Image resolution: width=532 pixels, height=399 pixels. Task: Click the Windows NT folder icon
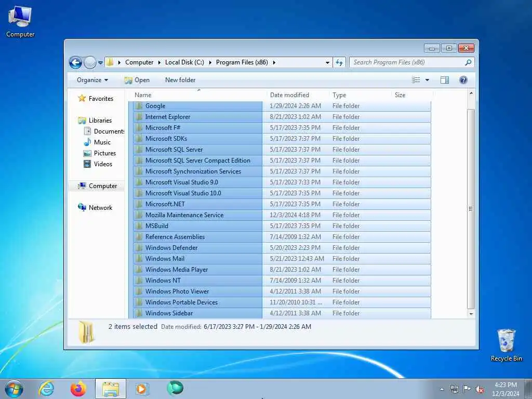tap(138, 280)
